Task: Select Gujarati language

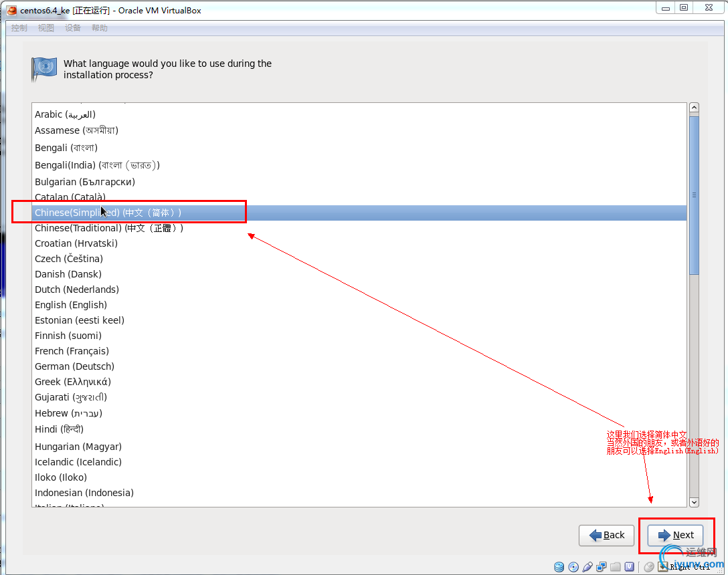Action: tap(359, 396)
